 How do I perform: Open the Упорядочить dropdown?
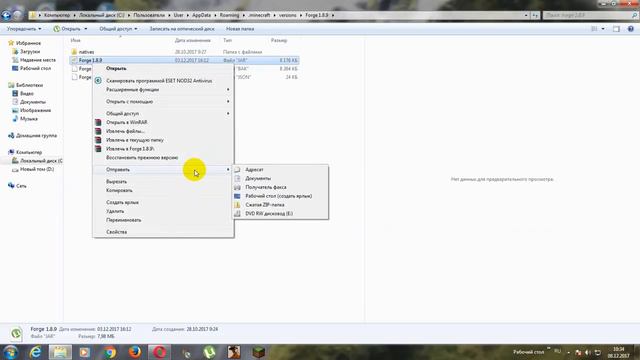(x=24, y=29)
